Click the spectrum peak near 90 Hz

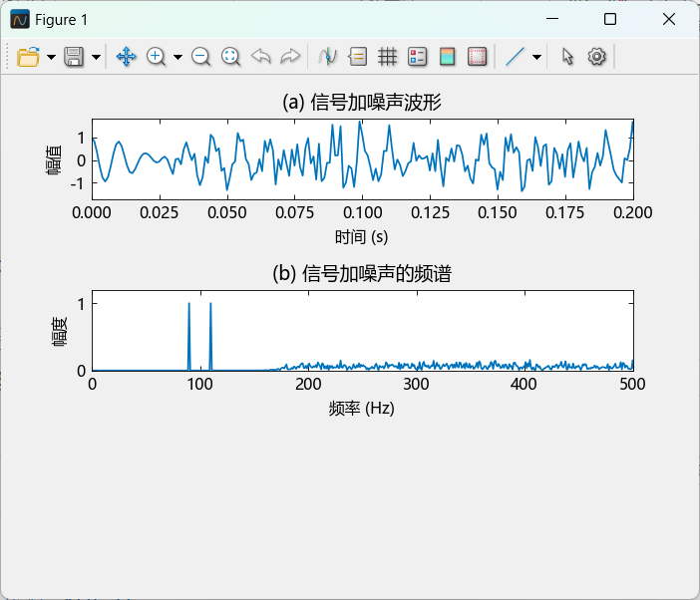[x=188, y=337]
